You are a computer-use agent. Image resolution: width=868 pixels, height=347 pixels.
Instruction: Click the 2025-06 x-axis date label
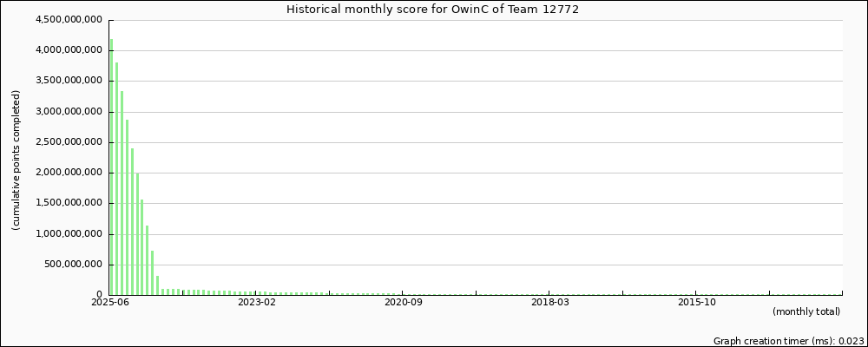point(109,302)
